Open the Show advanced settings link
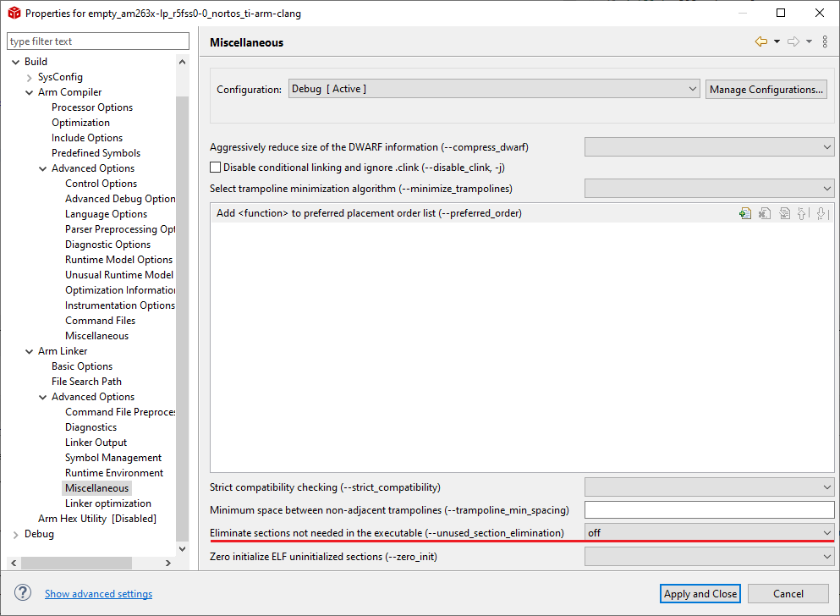Image resolution: width=840 pixels, height=616 pixels. [98, 594]
